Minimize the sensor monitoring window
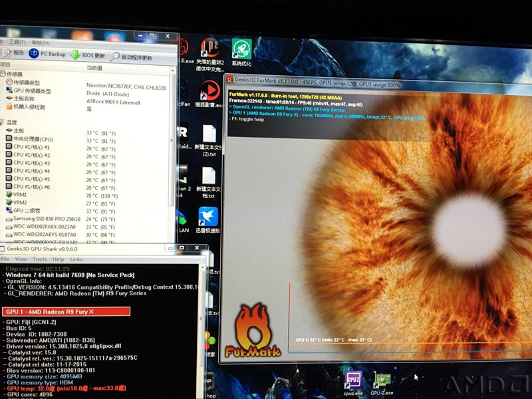Viewport: 532px width, 399px height. [140, 35]
